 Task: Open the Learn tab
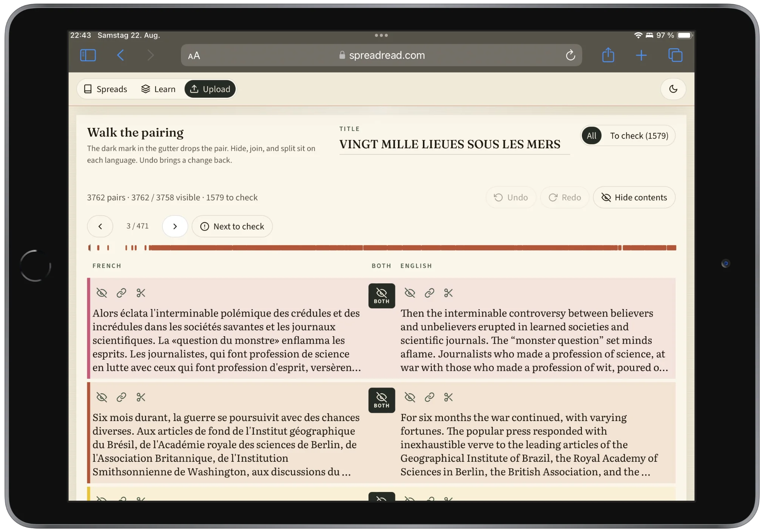[x=158, y=89]
